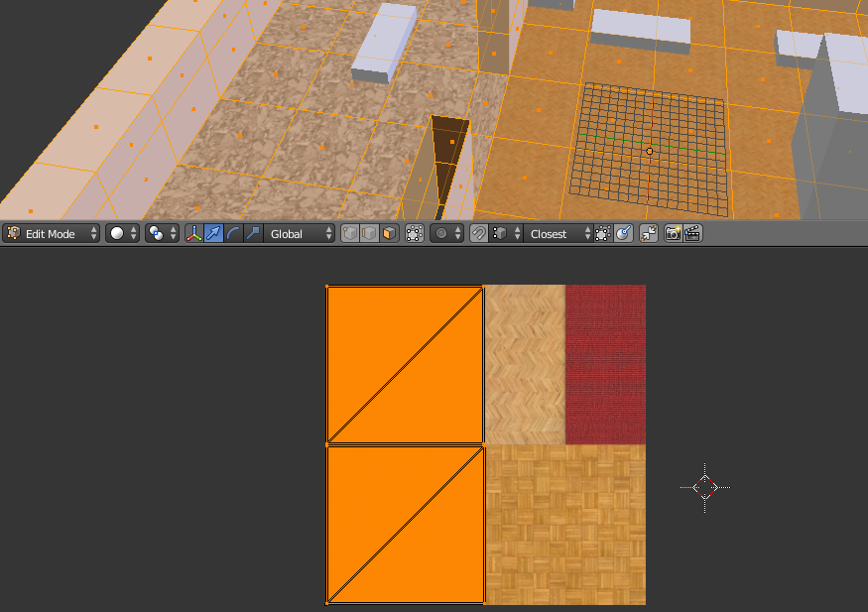868x612 pixels.
Task: Open the Edit Mode dropdown
Action: (52, 234)
